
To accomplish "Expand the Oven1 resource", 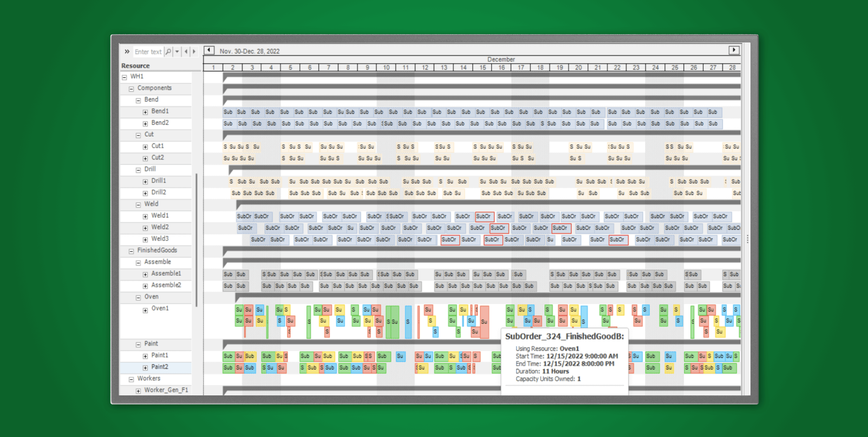I will [145, 310].
